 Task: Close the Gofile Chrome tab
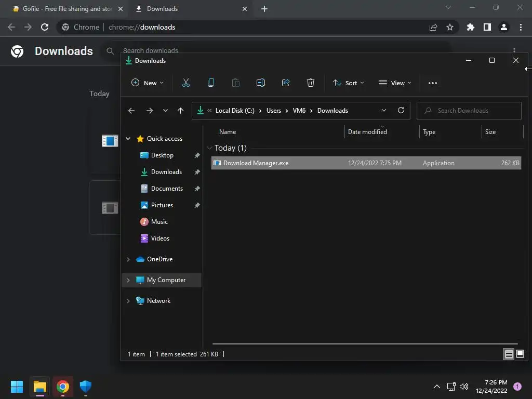(x=121, y=9)
